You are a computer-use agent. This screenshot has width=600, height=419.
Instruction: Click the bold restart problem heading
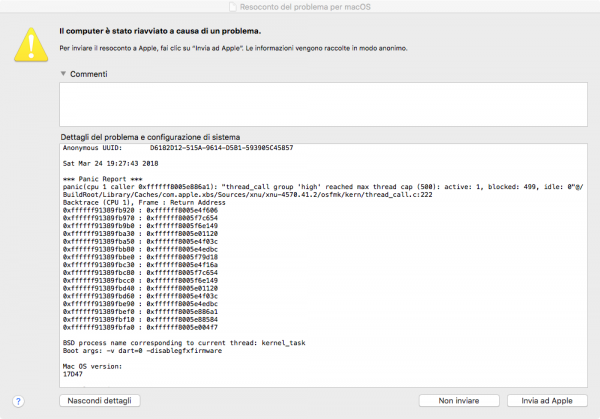pos(160,31)
